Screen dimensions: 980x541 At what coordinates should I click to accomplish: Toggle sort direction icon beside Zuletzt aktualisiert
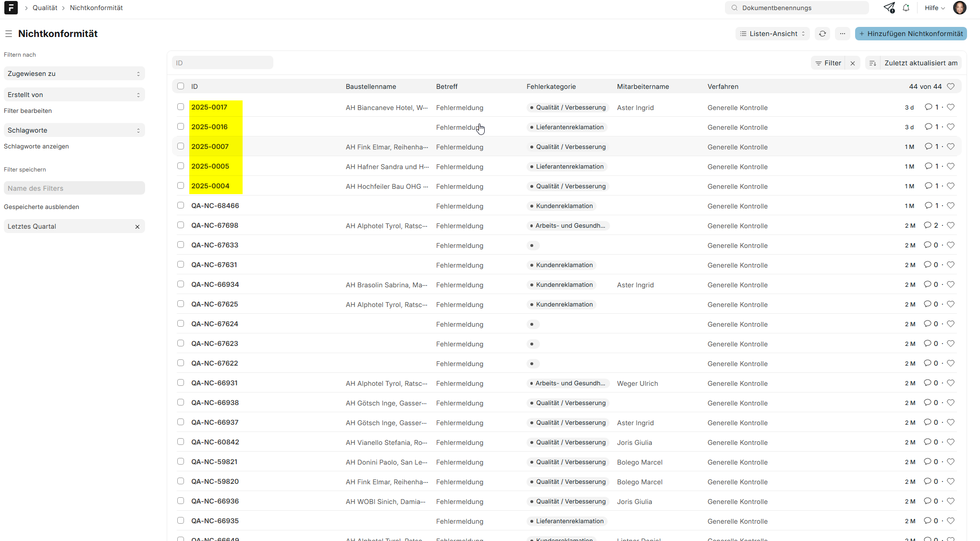[873, 63]
